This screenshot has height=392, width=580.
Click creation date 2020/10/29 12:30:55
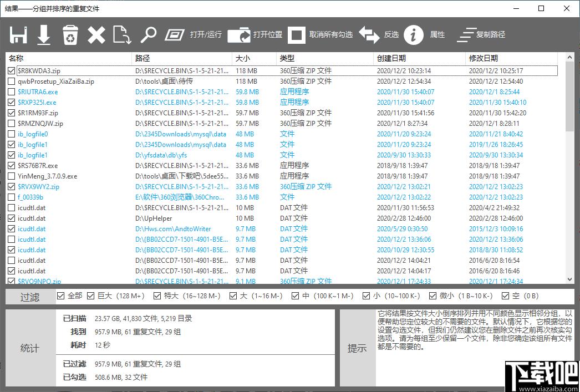pyautogui.click(x=405, y=250)
